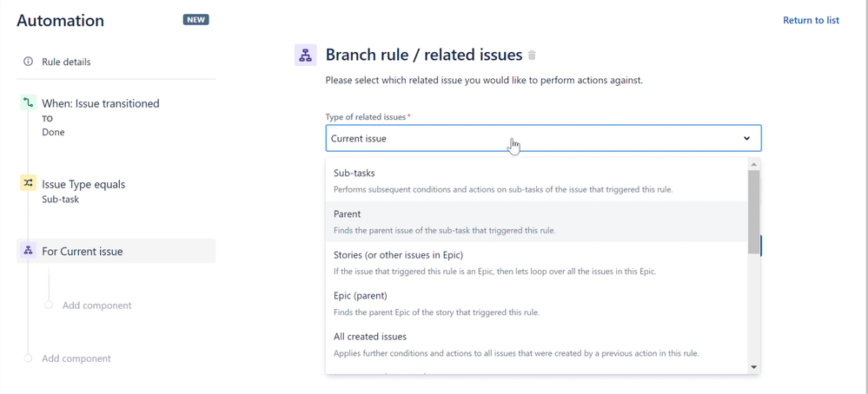Click the Rule details info icon
868x394 pixels.
click(x=28, y=62)
